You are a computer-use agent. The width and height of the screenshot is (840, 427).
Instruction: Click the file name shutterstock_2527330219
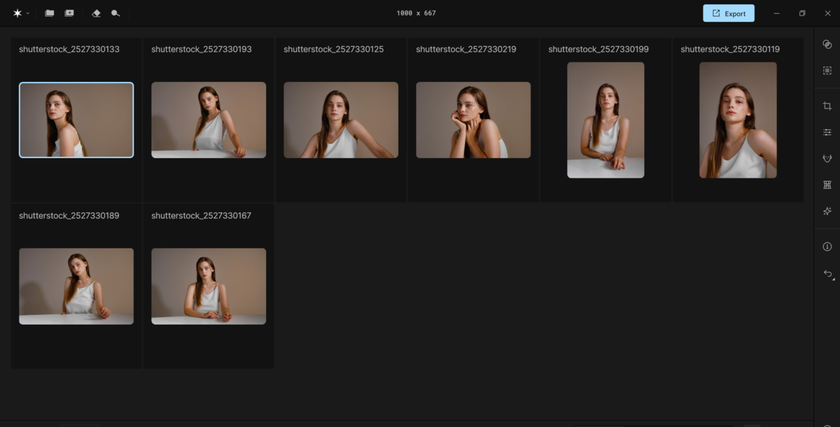[466, 49]
